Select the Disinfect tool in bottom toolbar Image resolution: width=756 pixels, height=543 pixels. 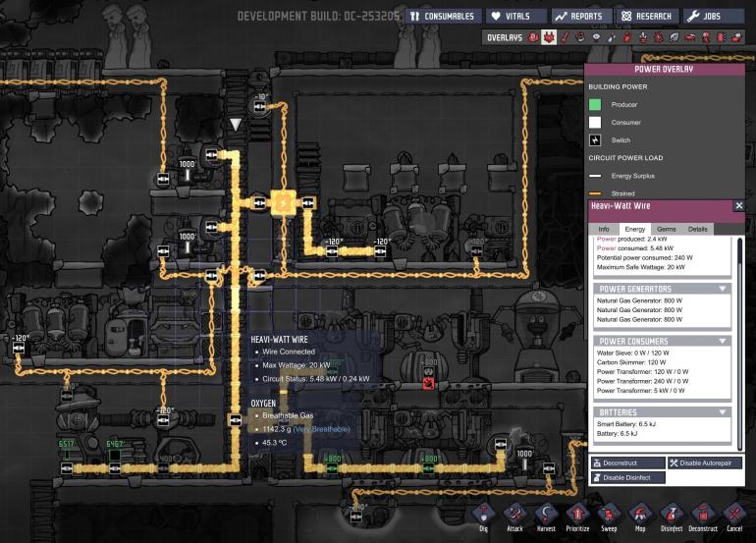coord(672,514)
